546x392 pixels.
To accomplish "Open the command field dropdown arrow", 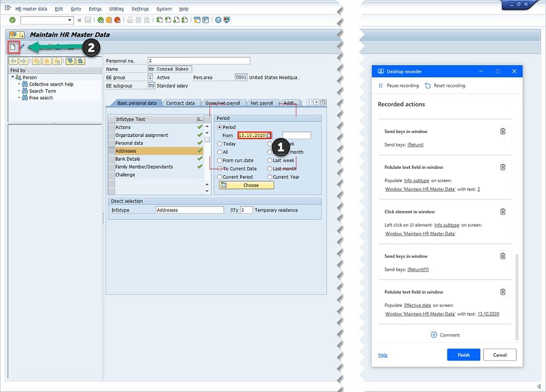I will click(70, 20).
